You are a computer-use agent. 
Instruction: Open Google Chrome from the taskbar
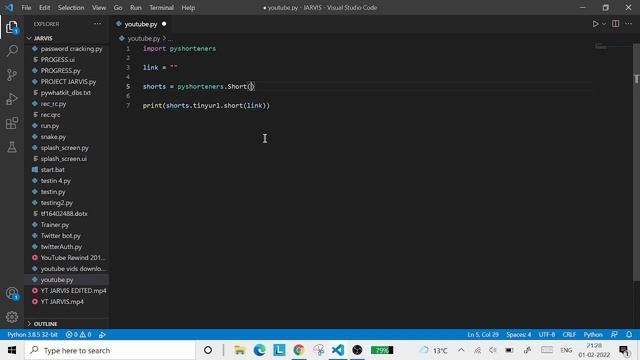pos(299,350)
